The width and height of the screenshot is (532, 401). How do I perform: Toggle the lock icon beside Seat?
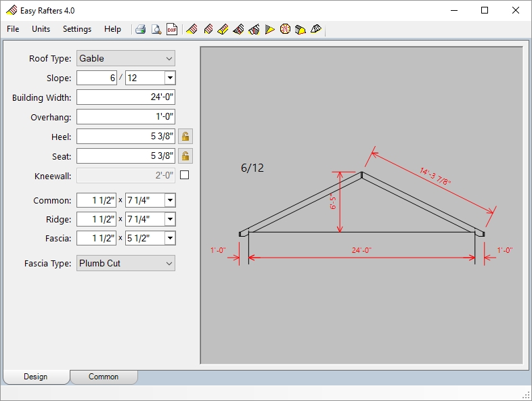(x=185, y=156)
